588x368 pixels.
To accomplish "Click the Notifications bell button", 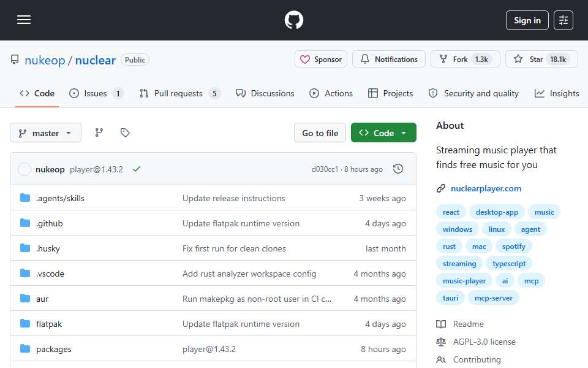I will click(x=388, y=59).
